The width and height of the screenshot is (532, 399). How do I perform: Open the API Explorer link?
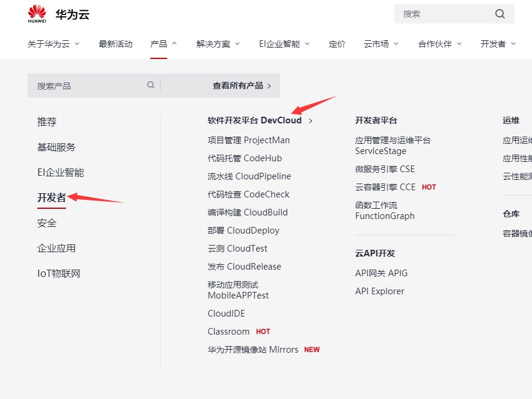[x=380, y=291]
